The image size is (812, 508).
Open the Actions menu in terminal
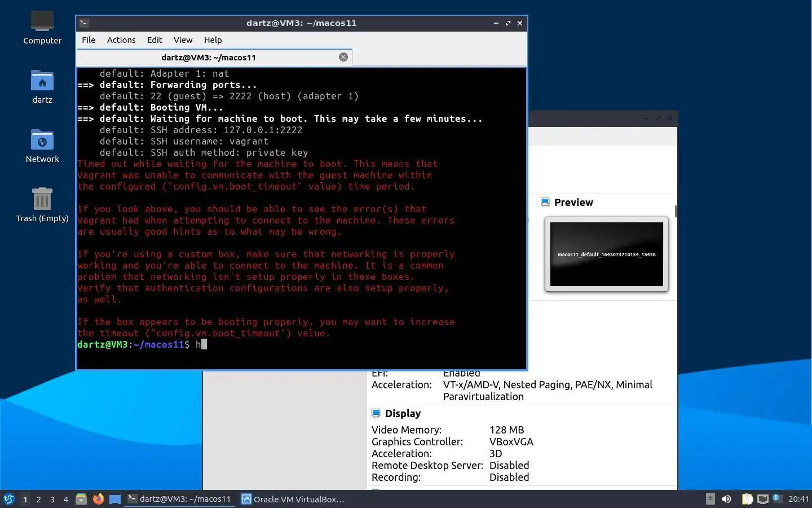tap(121, 40)
